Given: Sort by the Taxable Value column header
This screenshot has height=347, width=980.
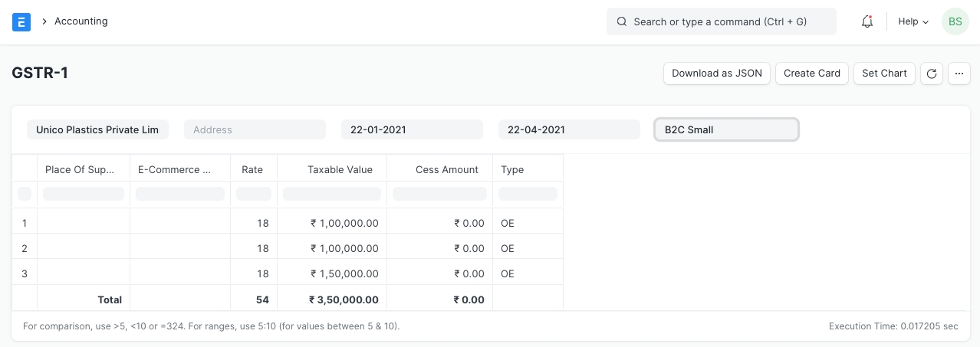Looking at the screenshot, I should [340, 169].
